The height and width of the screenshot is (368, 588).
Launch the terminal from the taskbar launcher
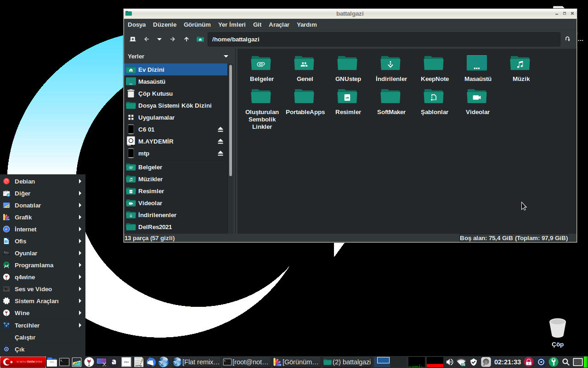point(64,362)
